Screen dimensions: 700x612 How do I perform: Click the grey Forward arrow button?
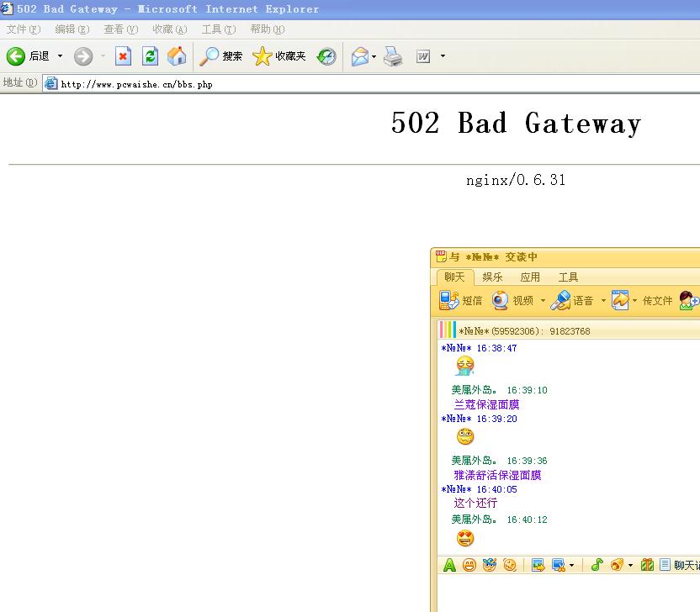83,56
